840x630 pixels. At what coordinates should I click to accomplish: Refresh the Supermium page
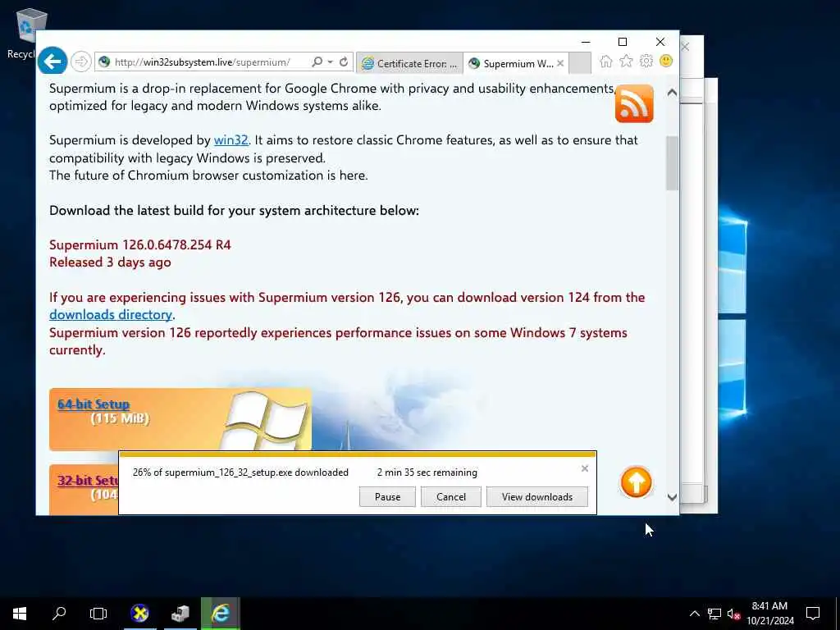coord(344,62)
